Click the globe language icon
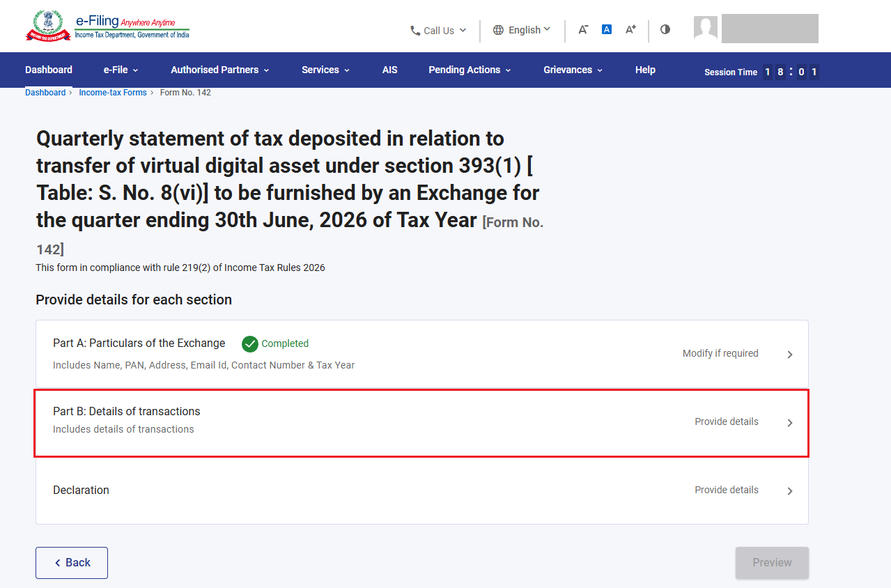 tap(498, 30)
